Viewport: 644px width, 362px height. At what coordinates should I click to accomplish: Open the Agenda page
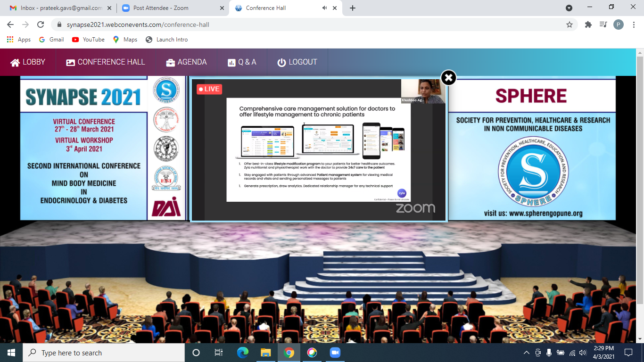coord(186,62)
